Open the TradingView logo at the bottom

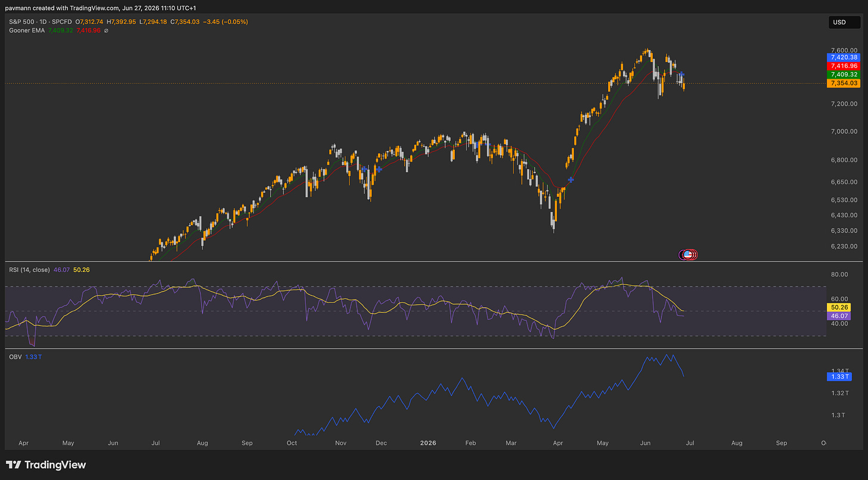tap(46, 464)
